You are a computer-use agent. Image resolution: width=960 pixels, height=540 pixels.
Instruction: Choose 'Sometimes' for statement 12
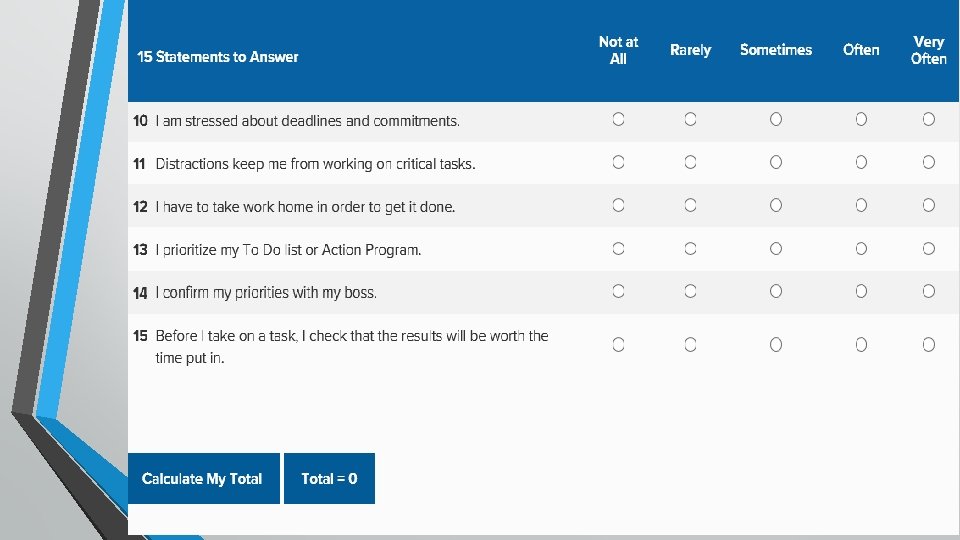[776, 205]
